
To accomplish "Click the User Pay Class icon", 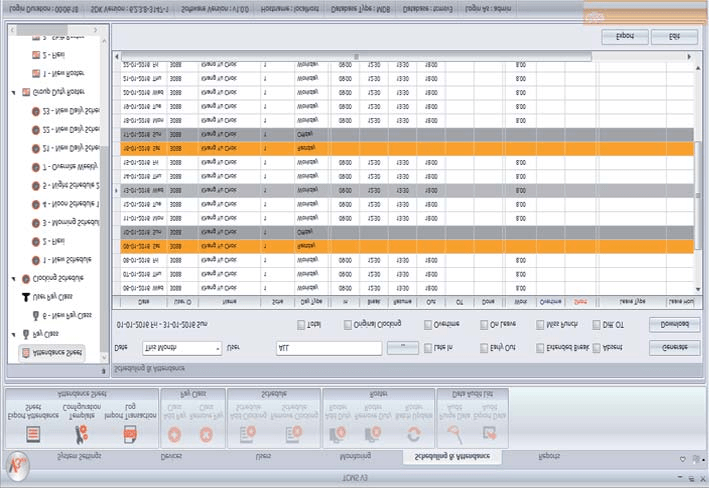I will point(26,297).
